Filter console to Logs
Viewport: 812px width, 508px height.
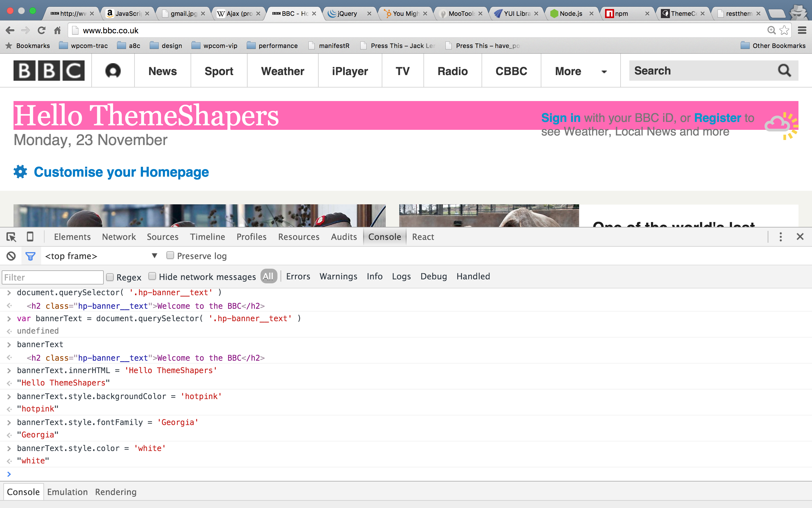(x=401, y=276)
